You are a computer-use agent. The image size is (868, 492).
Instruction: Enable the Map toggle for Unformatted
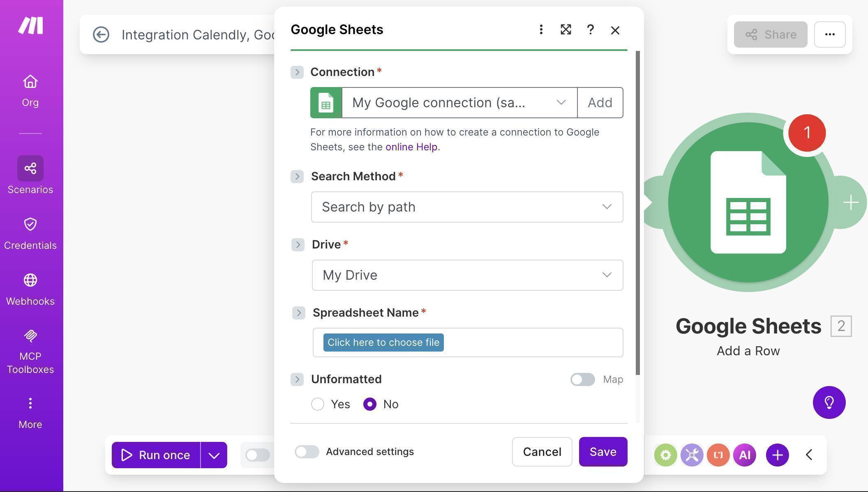click(x=582, y=379)
